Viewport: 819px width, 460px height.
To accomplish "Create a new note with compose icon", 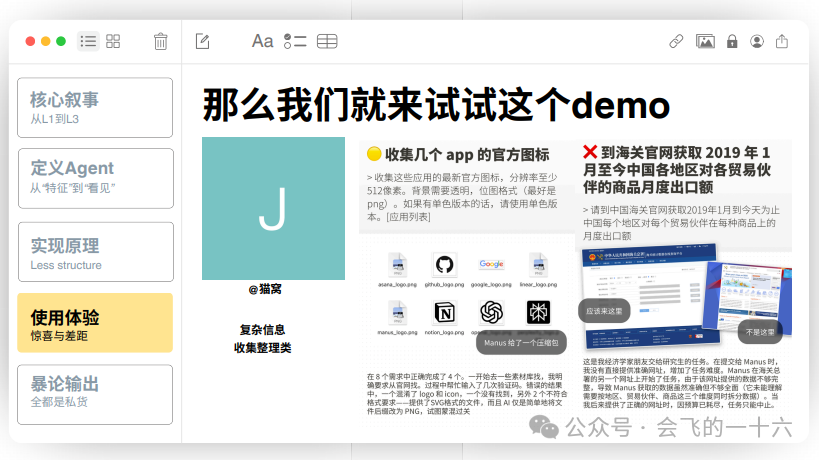I will pos(203,41).
